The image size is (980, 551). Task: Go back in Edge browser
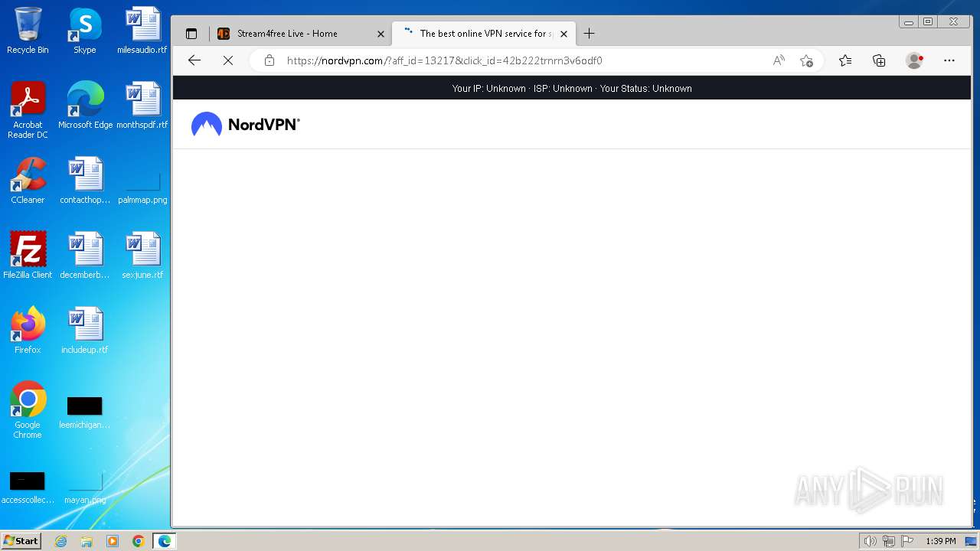pos(194,60)
